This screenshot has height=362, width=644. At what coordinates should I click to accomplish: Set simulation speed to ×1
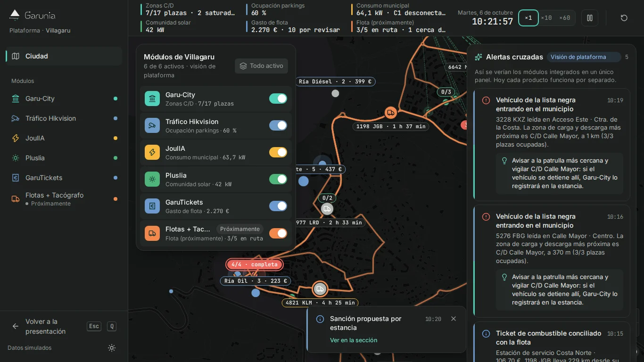528,18
